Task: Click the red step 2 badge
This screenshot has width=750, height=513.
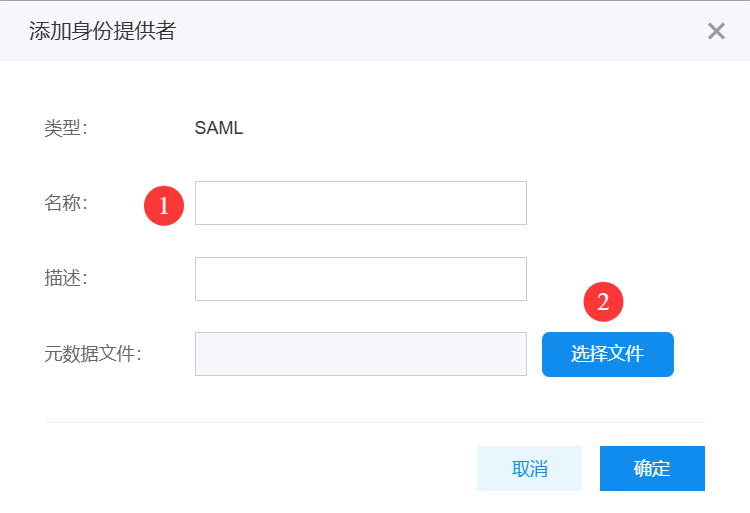Action: (603, 302)
